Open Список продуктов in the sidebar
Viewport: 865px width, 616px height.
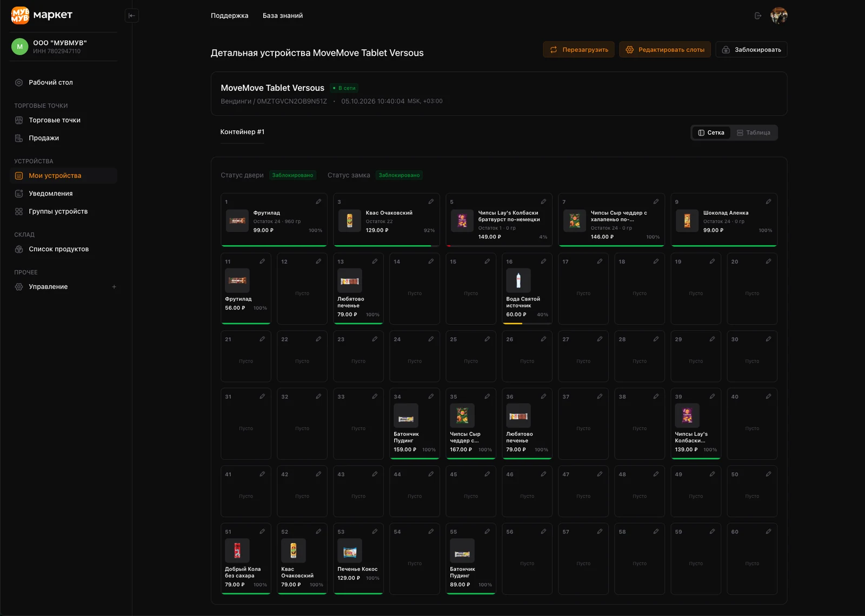(64, 249)
